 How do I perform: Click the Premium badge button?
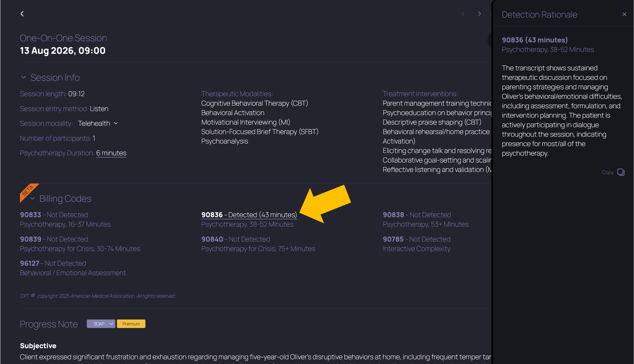pyautogui.click(x=131, y=324)
